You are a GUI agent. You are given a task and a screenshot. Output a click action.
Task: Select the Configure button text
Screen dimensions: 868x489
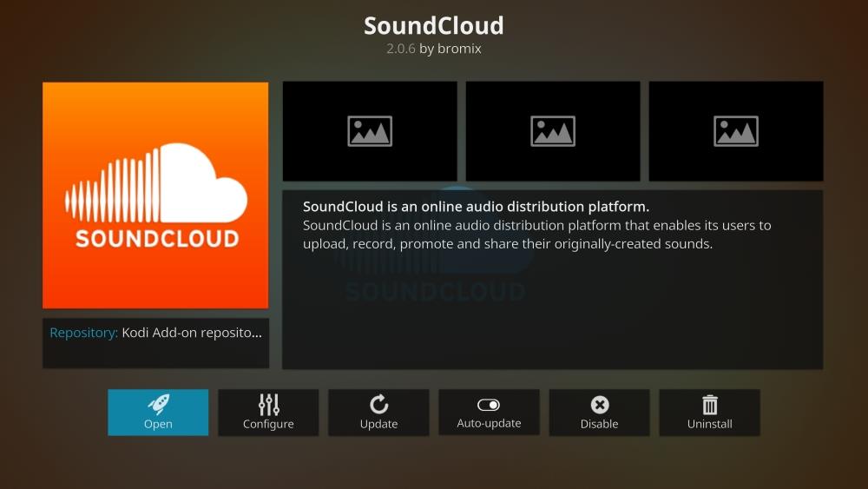coord(268,425)
